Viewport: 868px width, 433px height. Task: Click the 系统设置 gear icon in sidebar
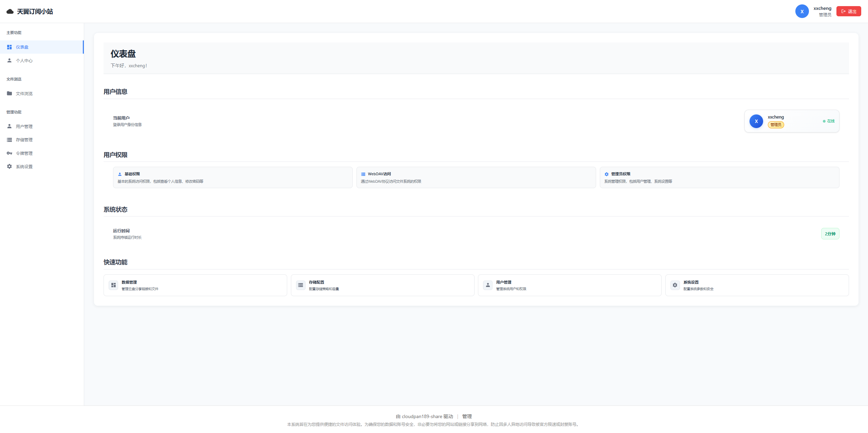(10, 166)
